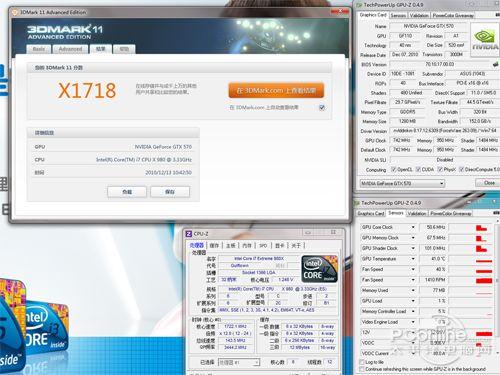Open the Video Engine Load sensor dropdown
Image resolution: width=500 pixels, height=375 pixels.
(x=413, y=322)
